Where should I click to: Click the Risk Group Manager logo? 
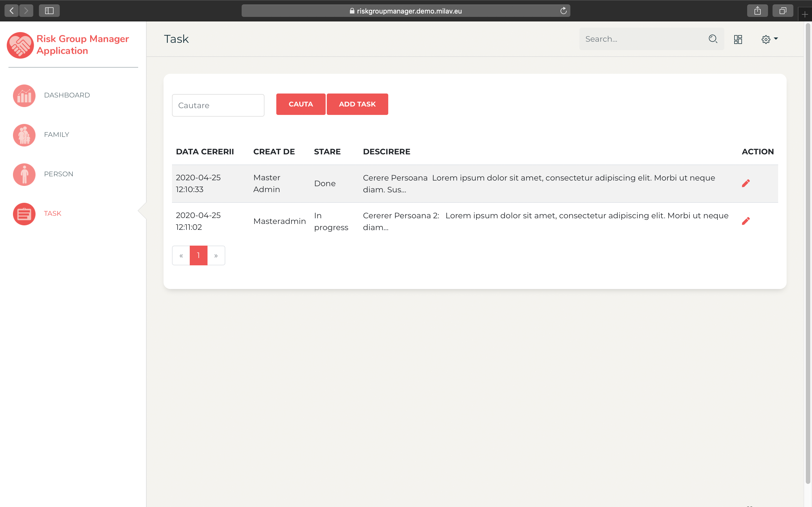point(20,45)
